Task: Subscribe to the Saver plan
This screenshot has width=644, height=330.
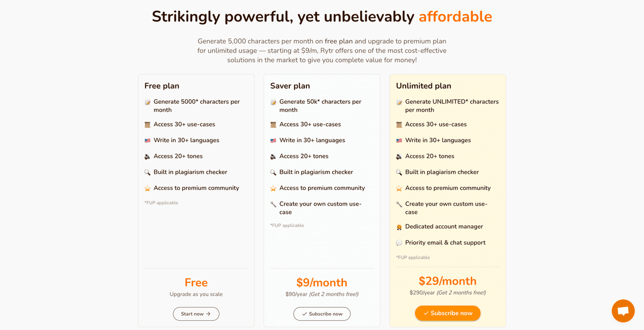Action: [322, 314]
